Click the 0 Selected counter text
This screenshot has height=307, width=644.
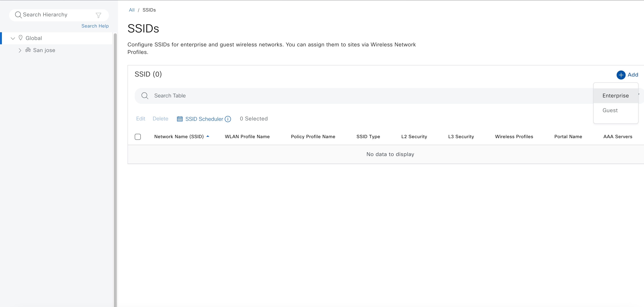tap(253, 119)
